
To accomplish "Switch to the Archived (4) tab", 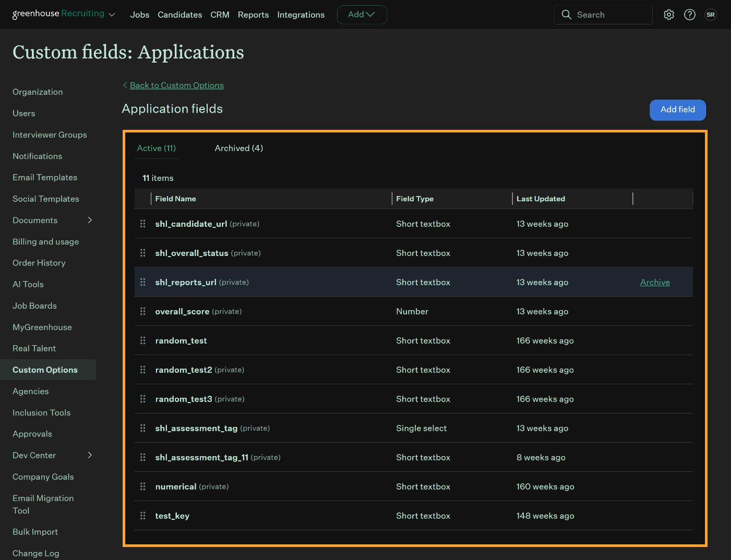I will (239, 148).
